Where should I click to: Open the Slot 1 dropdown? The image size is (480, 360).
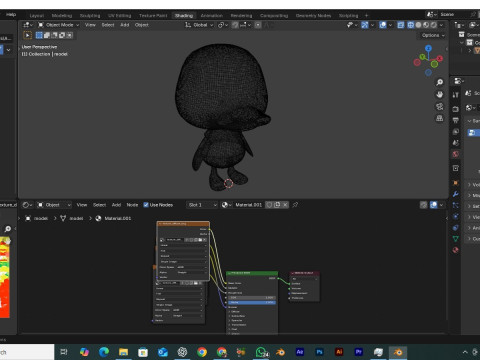pyautogui.click(x=202, y=205)
